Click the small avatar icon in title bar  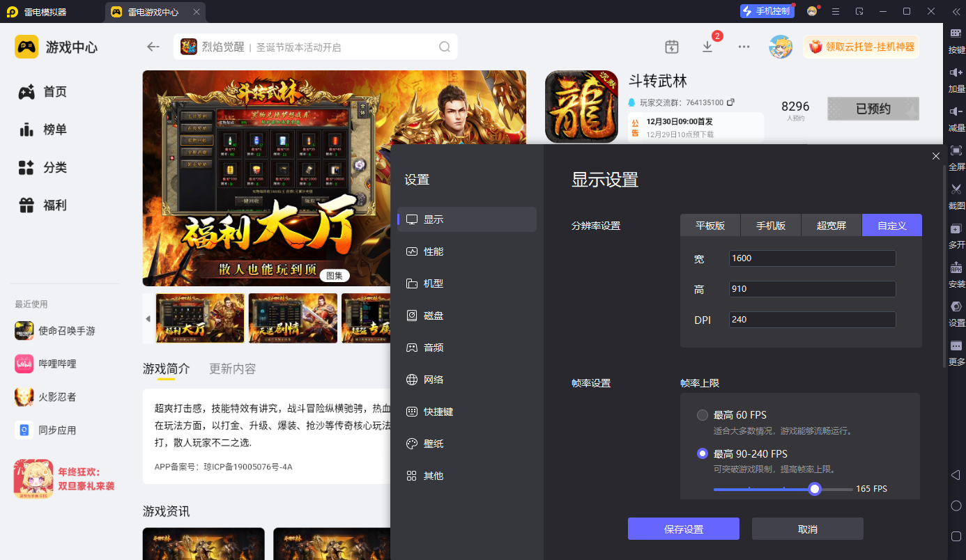point(812,11)
